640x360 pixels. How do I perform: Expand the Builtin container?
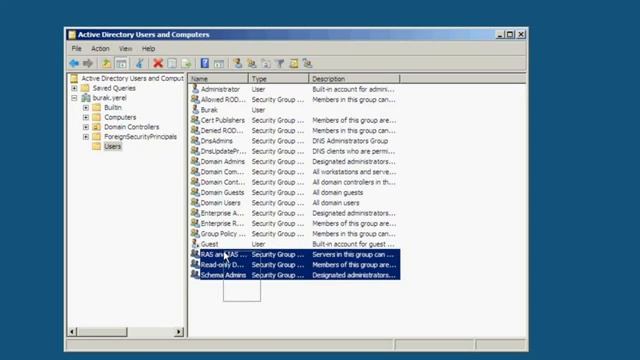coord(86,107)
